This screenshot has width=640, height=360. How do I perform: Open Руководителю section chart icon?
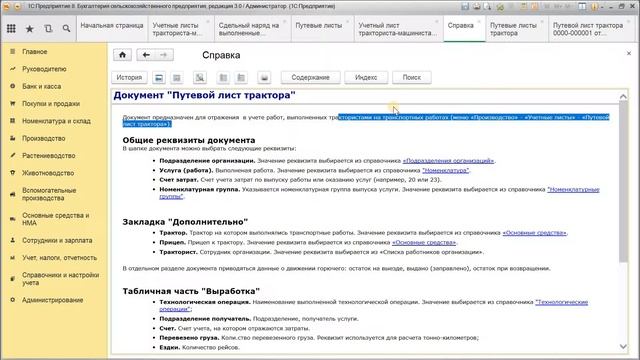click(13, 69)
